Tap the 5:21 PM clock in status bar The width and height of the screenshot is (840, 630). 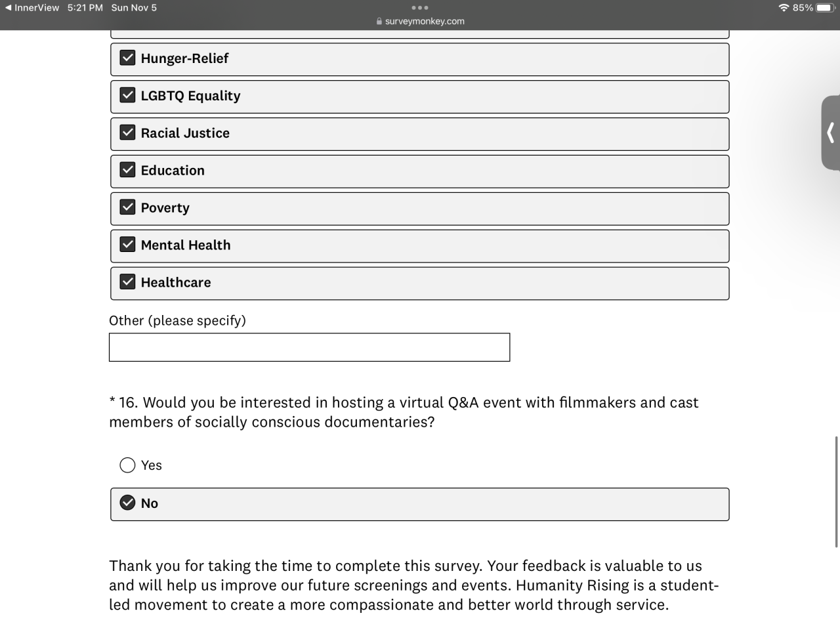point(85,8)
